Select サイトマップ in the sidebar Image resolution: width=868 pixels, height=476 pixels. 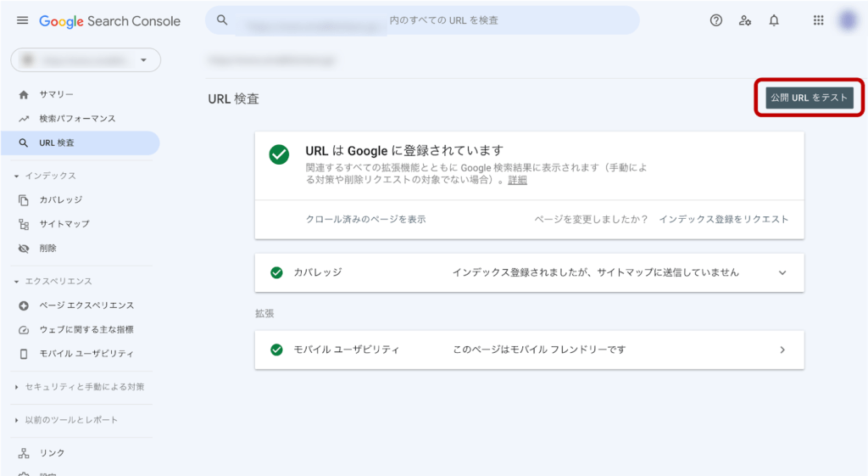pyautogui.click(x=64, y=224)
